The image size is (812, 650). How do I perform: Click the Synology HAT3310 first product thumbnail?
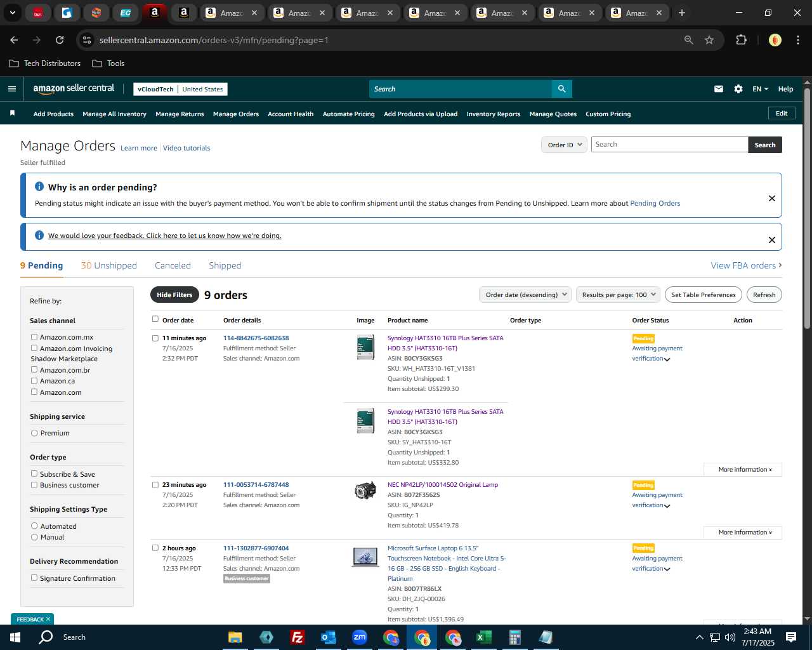(x=365, y=347)
